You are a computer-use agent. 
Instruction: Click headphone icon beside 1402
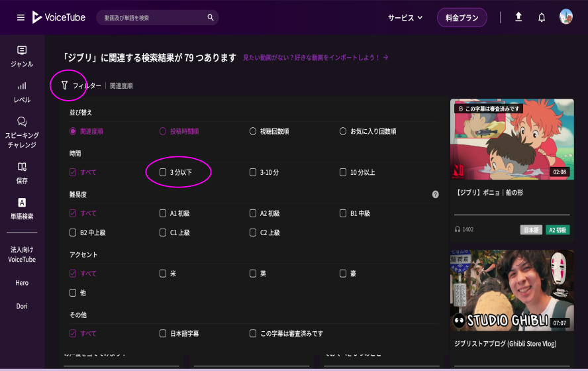tap(457, 229)
